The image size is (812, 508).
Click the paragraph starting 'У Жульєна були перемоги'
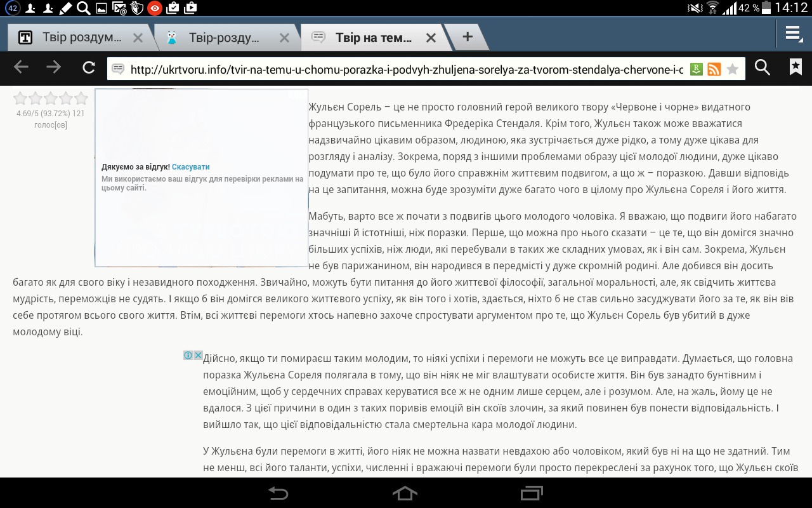tap(501, 460)
